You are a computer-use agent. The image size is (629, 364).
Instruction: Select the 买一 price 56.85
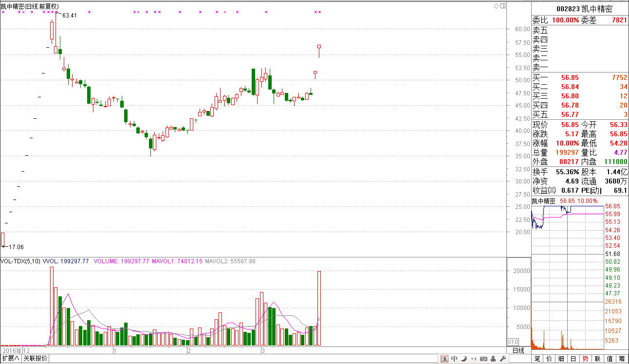pos(570,77)
